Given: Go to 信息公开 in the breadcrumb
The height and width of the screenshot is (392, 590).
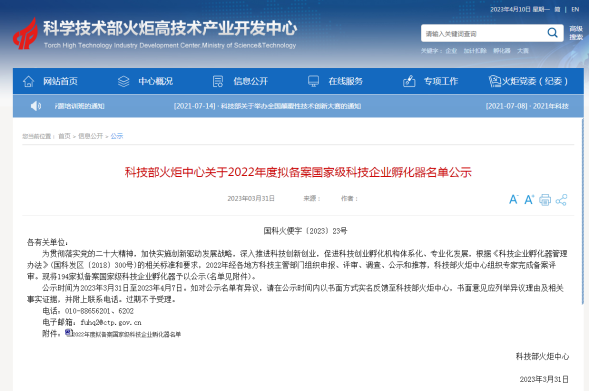Looking at the screenshot, I should pyautogui.click(x=90, y=136).
